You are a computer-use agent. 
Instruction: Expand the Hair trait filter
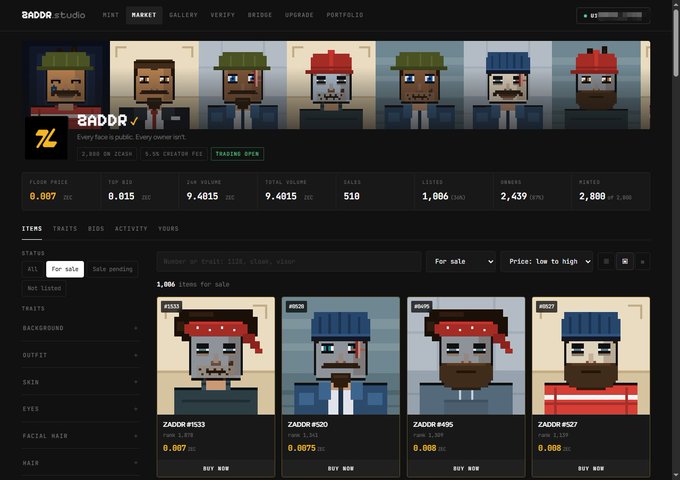click(80, 463)
